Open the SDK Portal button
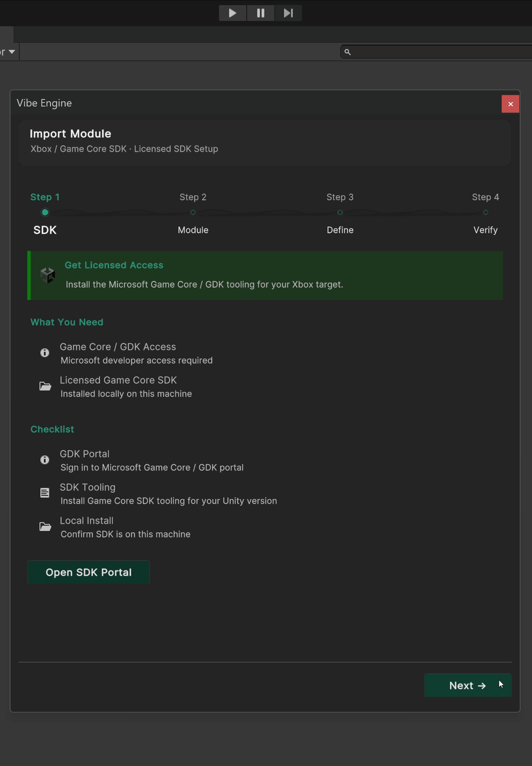The width and height of the screenshot is (532, 766). (x=89, y=572)
